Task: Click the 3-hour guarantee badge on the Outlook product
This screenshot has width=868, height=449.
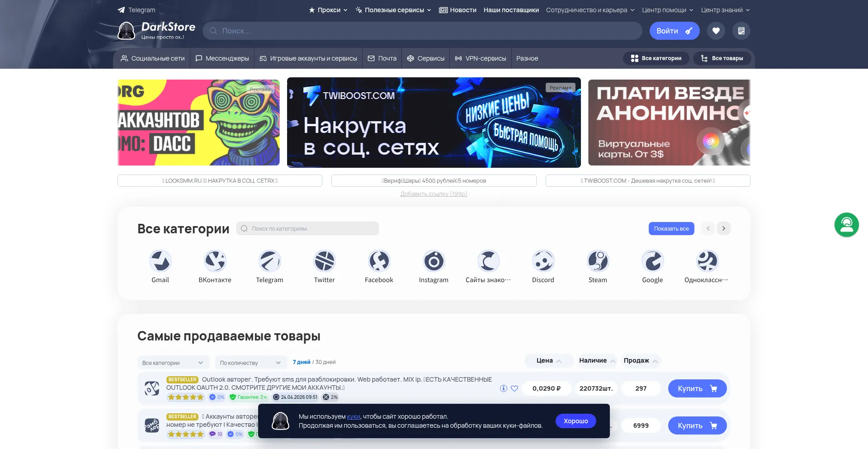Action: pyautogui.click(x=249, y=397)
